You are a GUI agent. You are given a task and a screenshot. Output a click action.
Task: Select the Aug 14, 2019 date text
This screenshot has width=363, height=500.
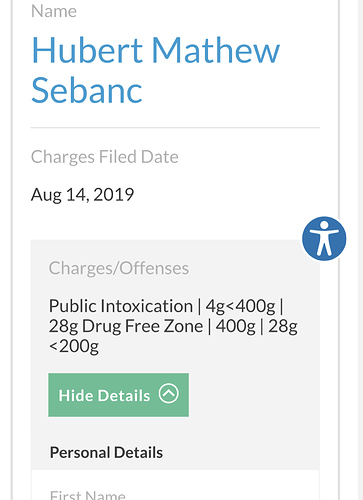[x=82, y=195]
